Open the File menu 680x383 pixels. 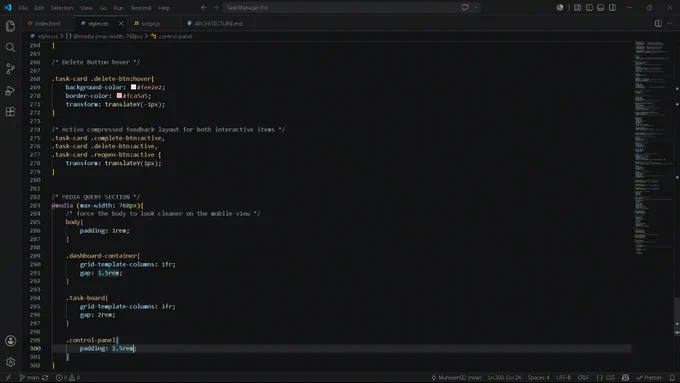(23, 8)
